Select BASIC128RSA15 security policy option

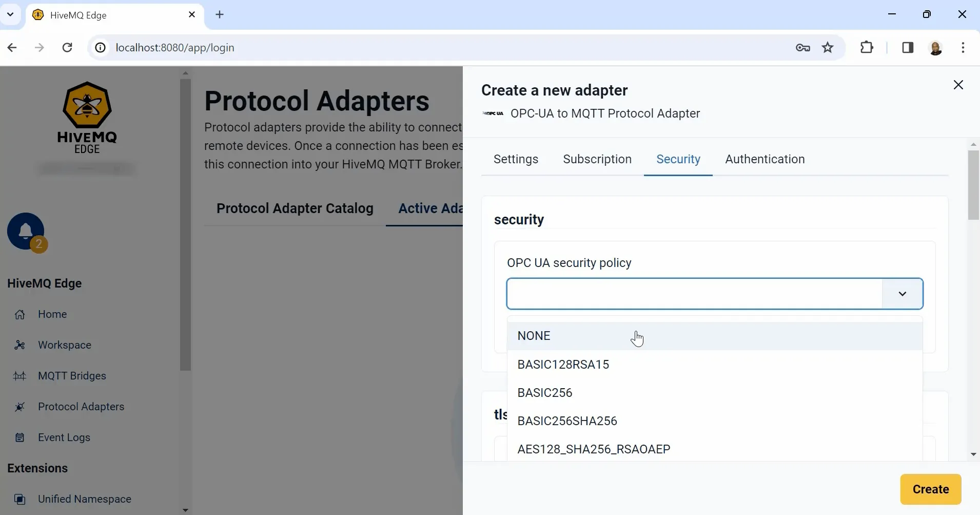coord(715,365)
